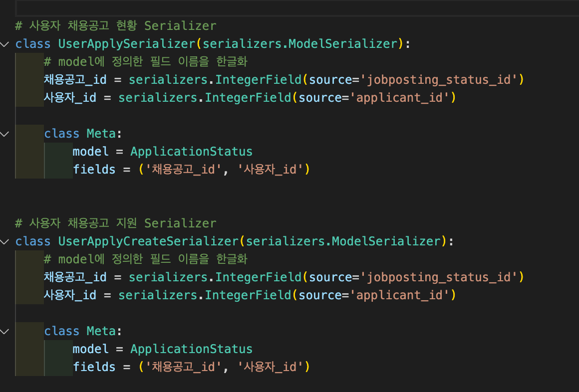Click IntegerField on 채용공고_id line of UserApplySerializer
Viewport: 579px width, 392px height.
259,80
